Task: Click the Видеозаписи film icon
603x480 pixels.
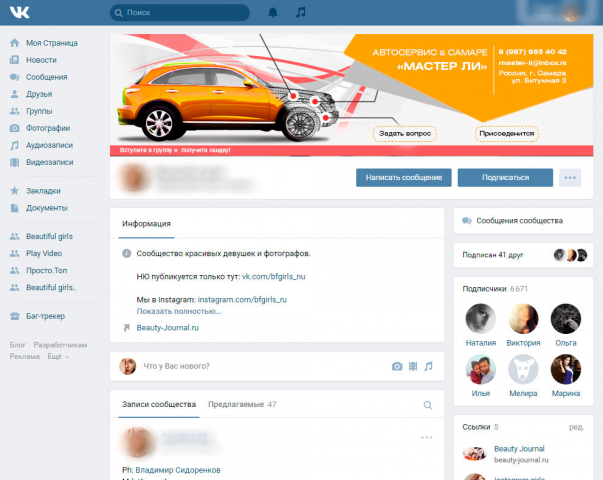Action: 15,162
